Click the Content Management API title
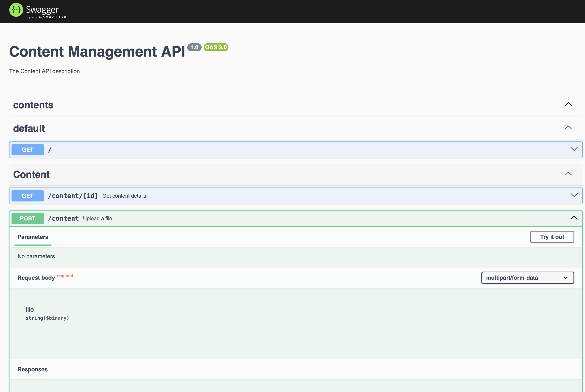This screenshot has width=585, height=392. (97, 52)
